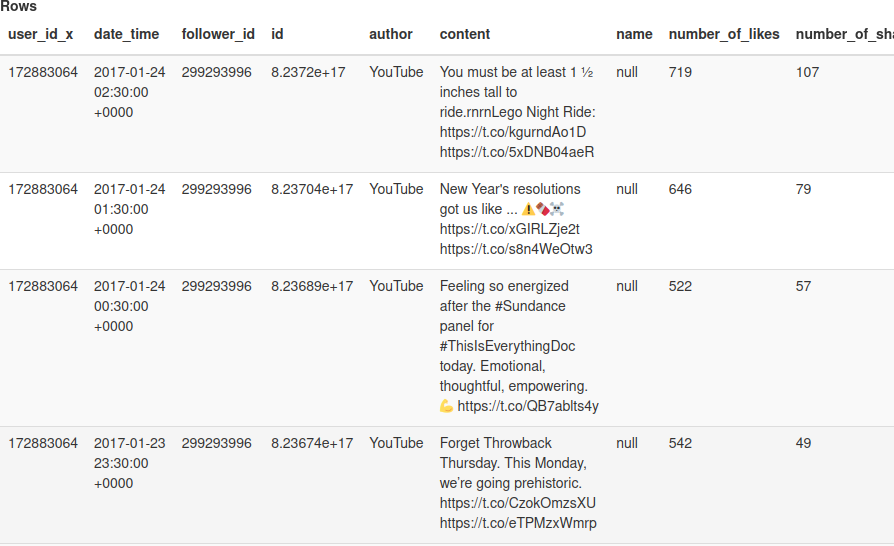The height and width of the screenshot is (546, 894).
Task: Select the 646 likes cell
Action: coord(680,189)
